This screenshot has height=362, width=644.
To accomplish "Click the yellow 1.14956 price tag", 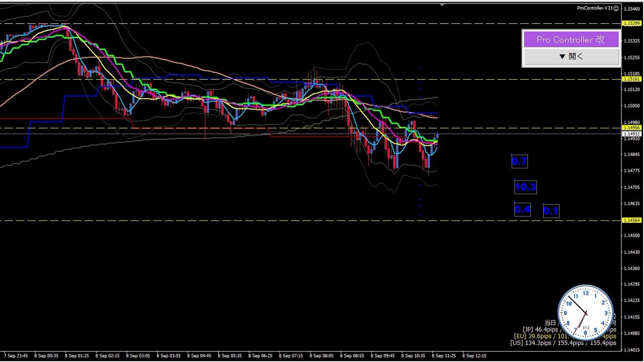I will point(632,128).
